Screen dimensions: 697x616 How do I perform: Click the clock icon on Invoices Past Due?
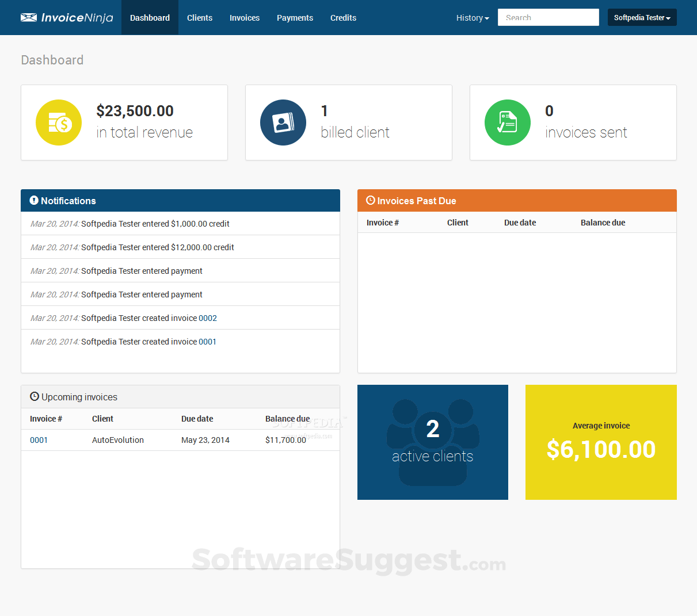click(x=370, y=200)
